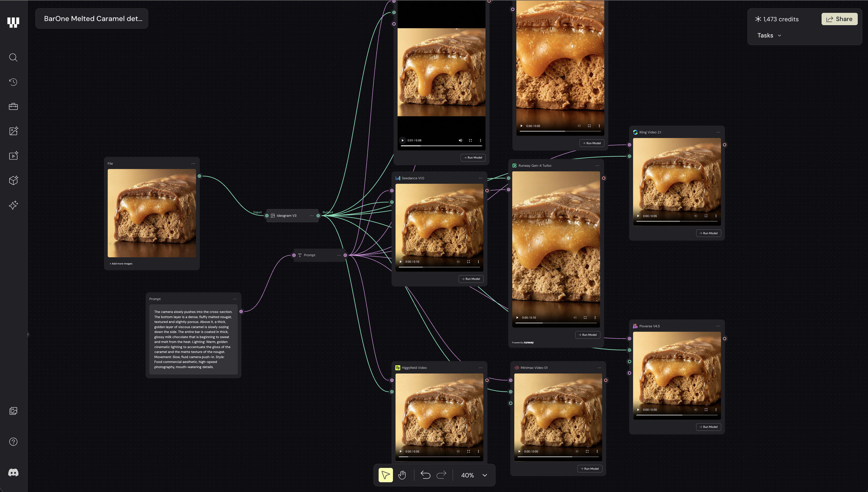Click Add more images in the File node

(120, 264)
